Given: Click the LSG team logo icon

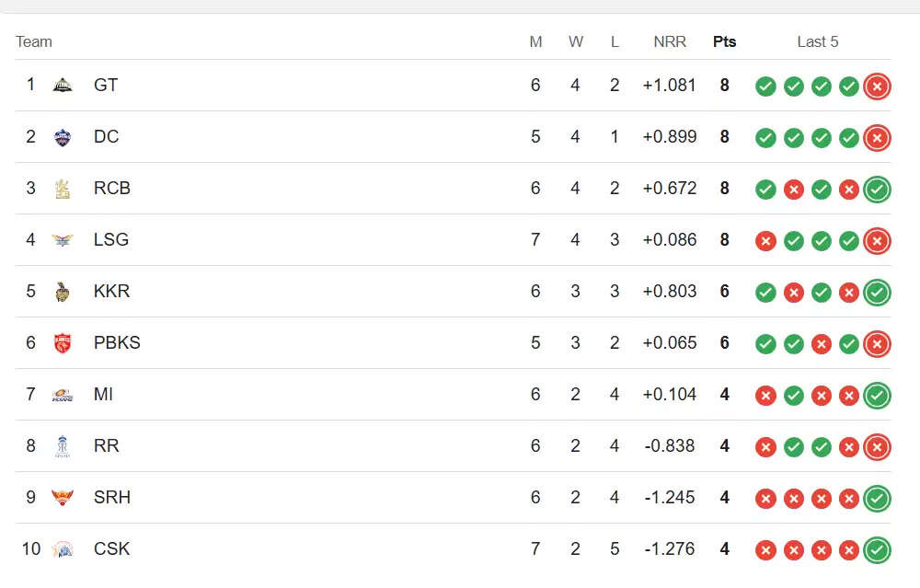Looking at the screenshot, I should tap(63, 240).
